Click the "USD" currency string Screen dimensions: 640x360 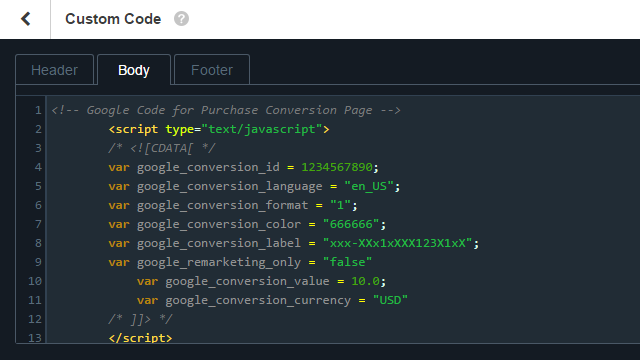point(390,300)
